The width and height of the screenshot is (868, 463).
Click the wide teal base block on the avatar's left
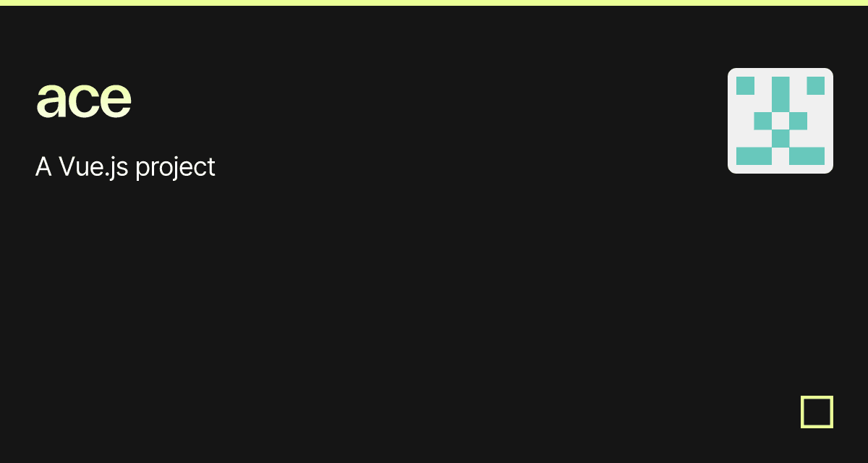[x=754, y=156]
